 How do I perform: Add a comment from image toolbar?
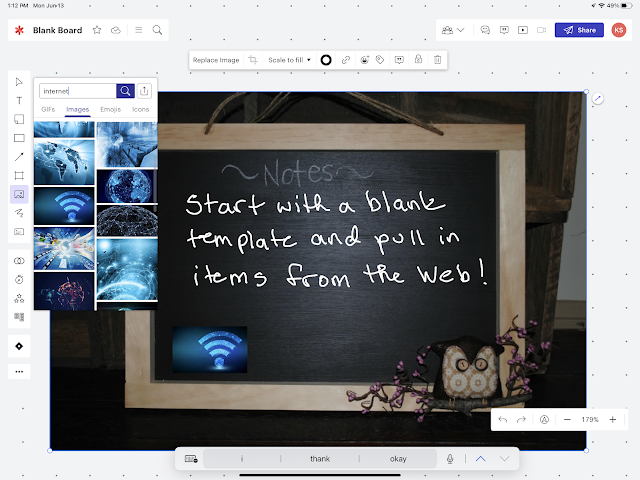(x=399, y=60)
